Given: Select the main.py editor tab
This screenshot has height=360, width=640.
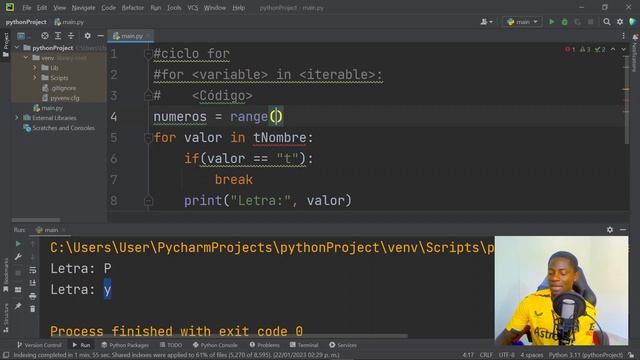Looking at the screenshot, I should coord(131,36).
